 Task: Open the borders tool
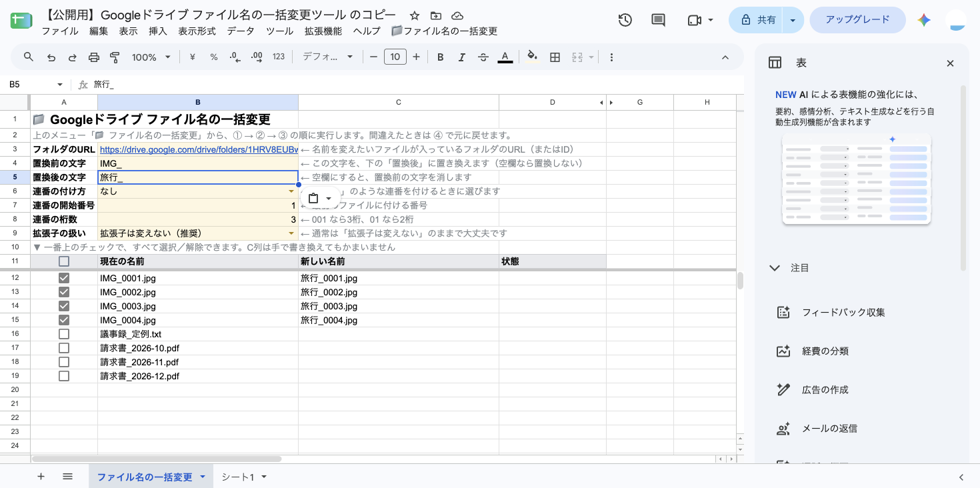coord(555,57)
